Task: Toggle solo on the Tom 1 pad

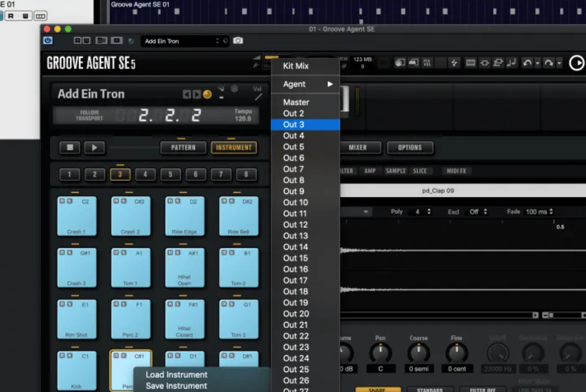Action: pyautogui.click(x=123, y=252)
